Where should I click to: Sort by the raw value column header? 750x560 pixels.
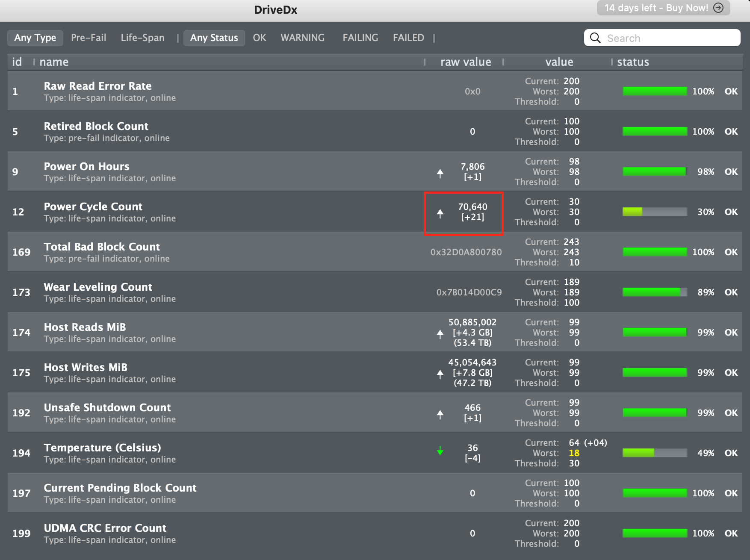[466, 62]
